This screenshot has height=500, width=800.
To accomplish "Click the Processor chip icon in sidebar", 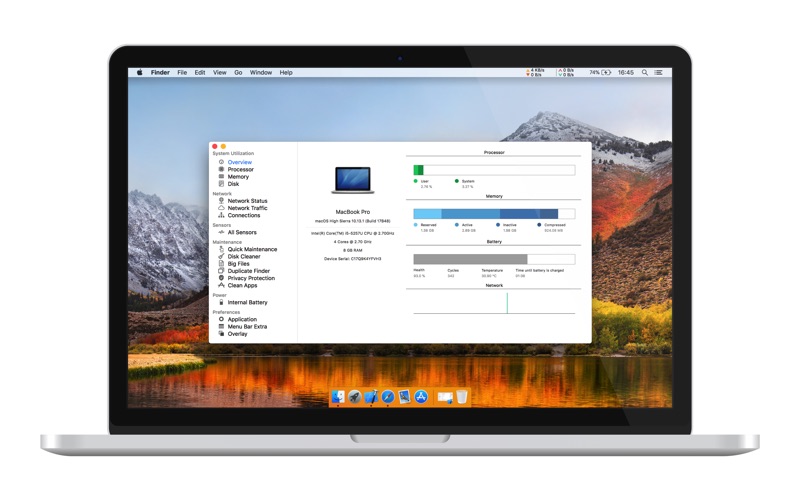I will coord(221,169).
